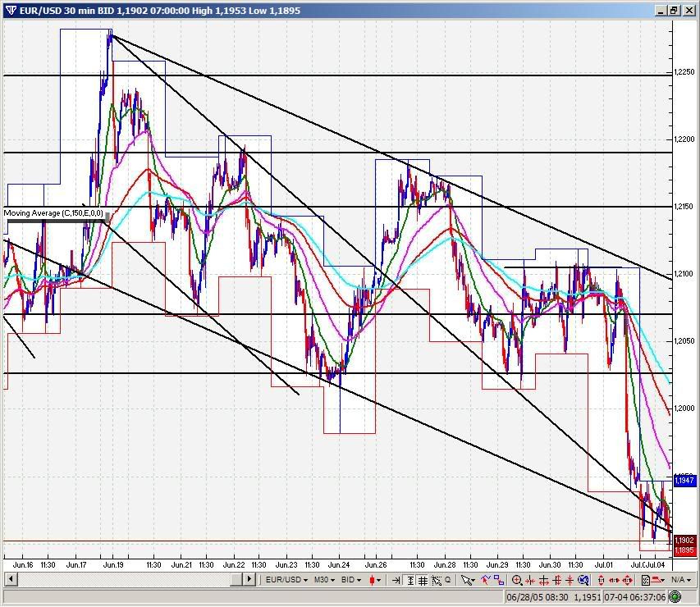Screen dimensions: 700x607
Task: Click the 1,2050 price axis label
Action: tap(684, 341)
